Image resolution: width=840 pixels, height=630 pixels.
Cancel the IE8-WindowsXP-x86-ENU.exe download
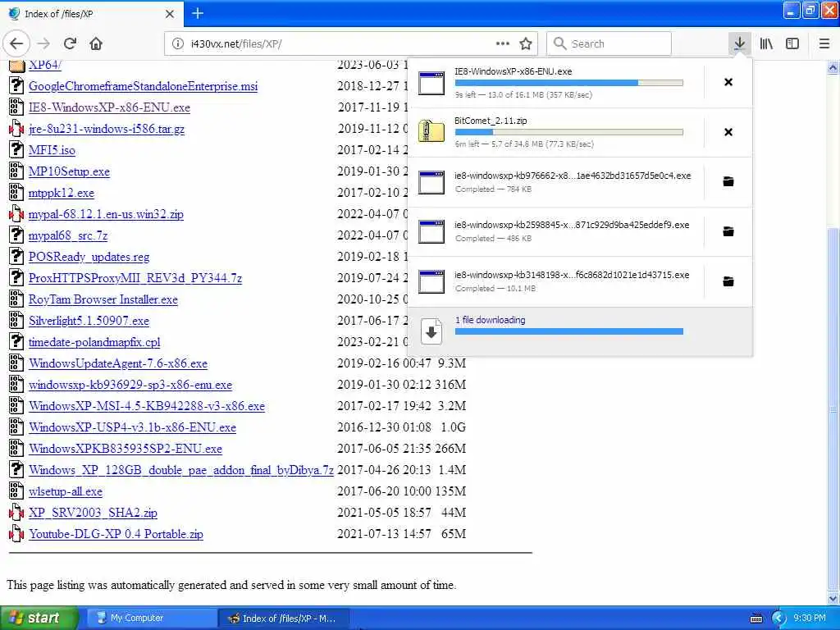[728, 82]
